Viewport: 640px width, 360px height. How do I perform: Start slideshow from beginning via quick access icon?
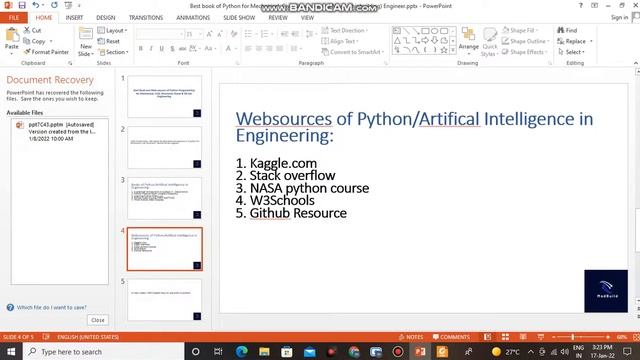click(68, 5)
